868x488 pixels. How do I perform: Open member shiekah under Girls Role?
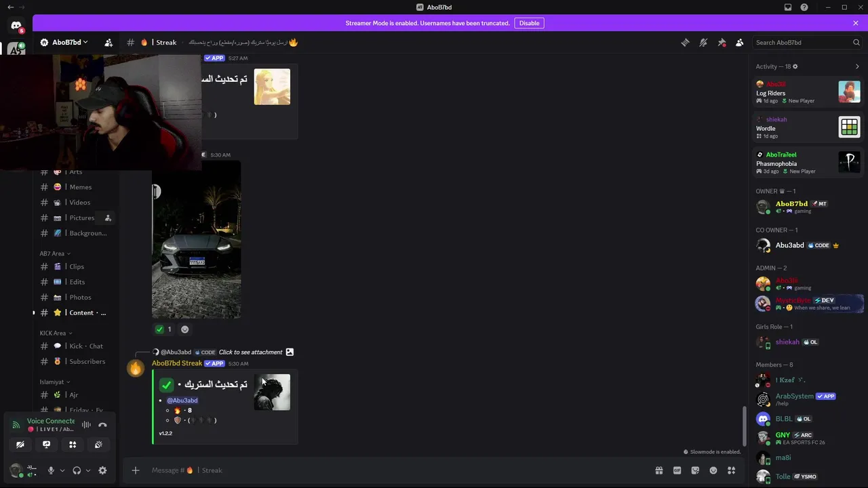(807, 342)
